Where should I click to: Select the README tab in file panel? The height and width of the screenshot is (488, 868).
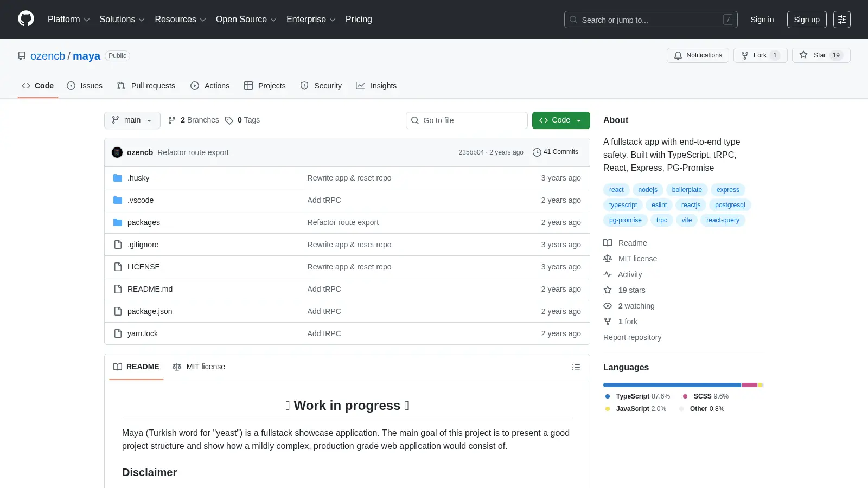point(136,367)
